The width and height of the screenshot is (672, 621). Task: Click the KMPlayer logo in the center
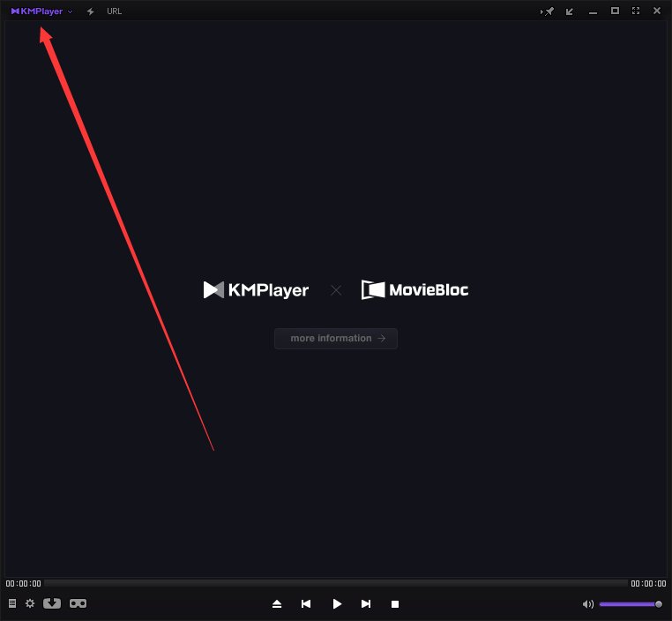(256, 289)
